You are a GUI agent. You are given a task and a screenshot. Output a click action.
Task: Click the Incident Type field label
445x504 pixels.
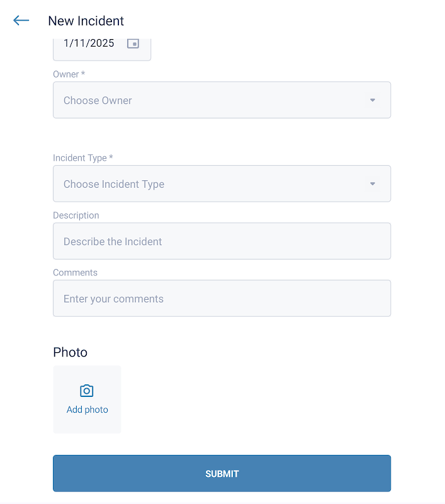(x=82, y=158)
